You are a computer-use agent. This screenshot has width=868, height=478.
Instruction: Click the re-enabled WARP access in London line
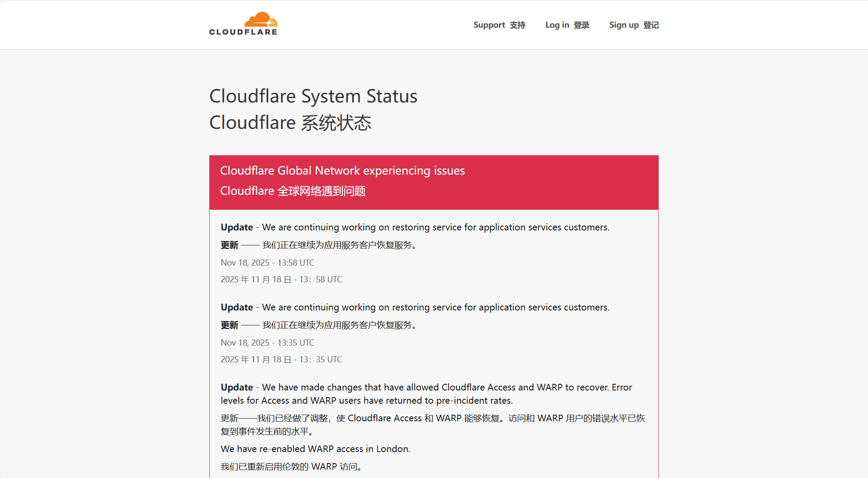pyautogui.click(x=315, y=449)
